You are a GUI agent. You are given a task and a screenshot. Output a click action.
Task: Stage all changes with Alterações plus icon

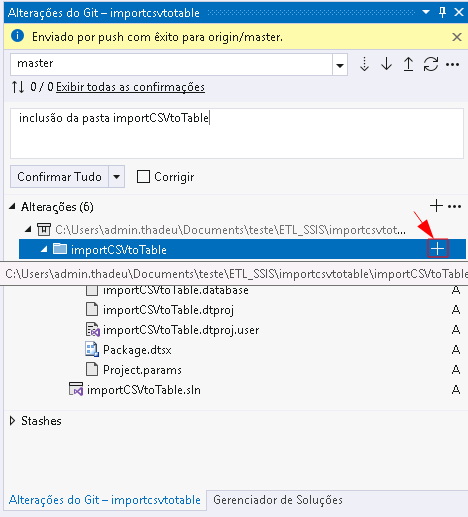[436, 206]
